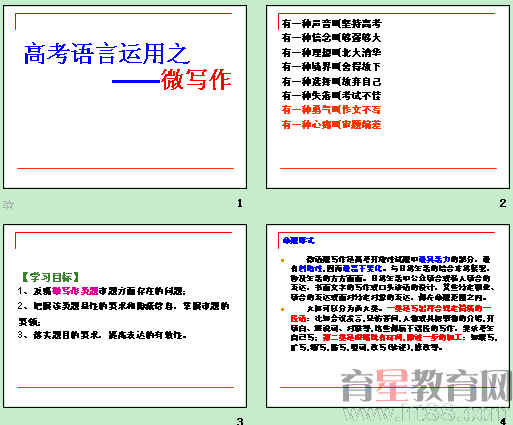The image size is (513, 425).
Task: Open the slide 4 thumbnail with bullet paragraphs
Action: click(388, 316)
